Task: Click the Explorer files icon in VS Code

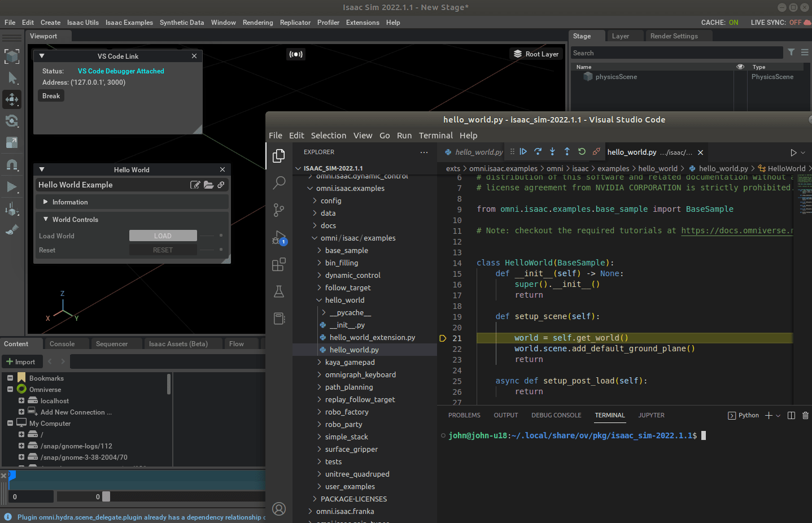Action: point(279,155)
